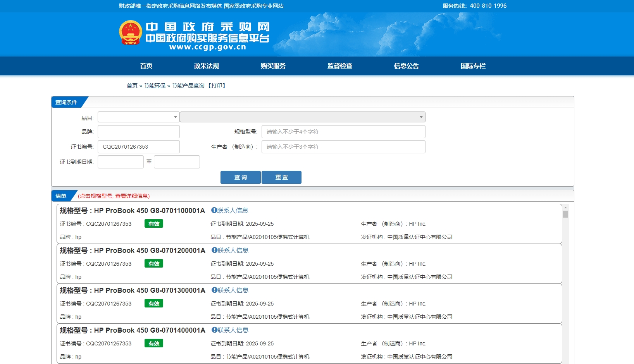634x364 pixels.
Task: Click the certificate expiry end date field
Action: pyautogui.click(x=177, y=162)
